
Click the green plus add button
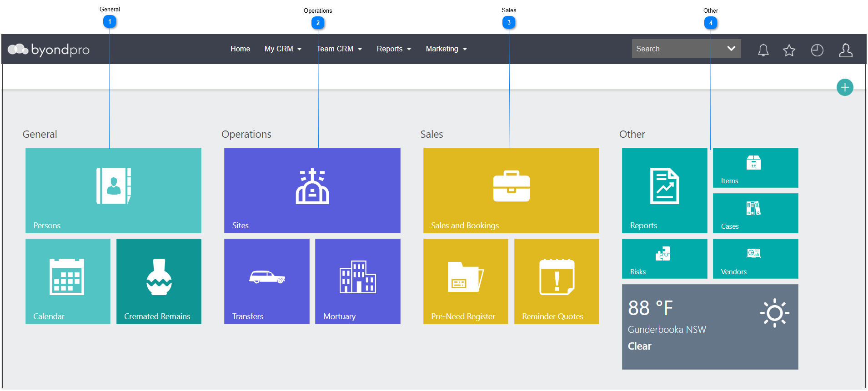[x=845, y=87]
